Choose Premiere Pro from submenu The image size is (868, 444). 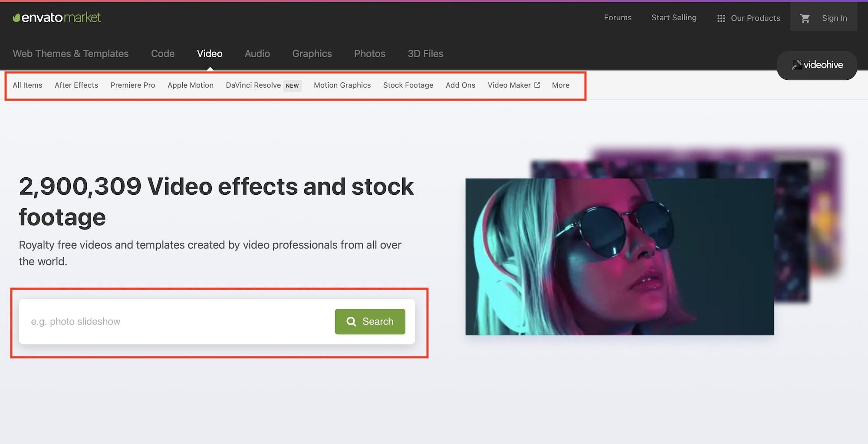pos(133,85)
